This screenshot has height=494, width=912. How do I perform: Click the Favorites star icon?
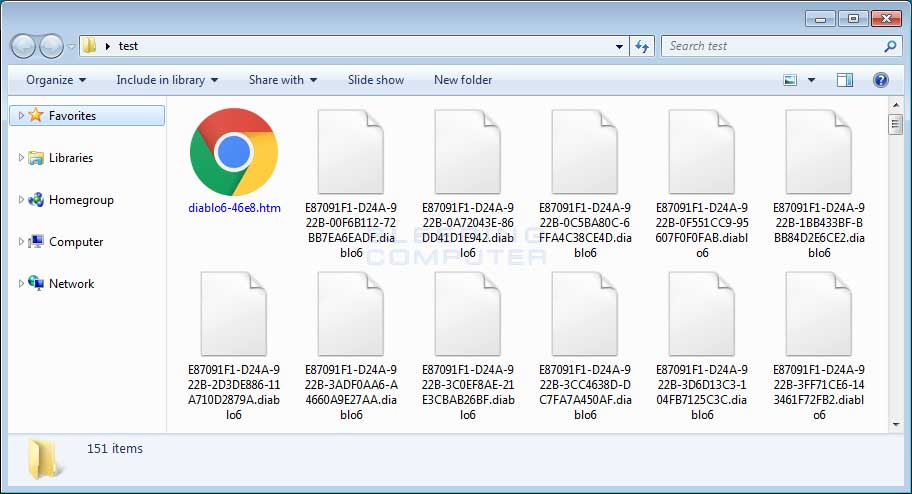coord(35,115)
